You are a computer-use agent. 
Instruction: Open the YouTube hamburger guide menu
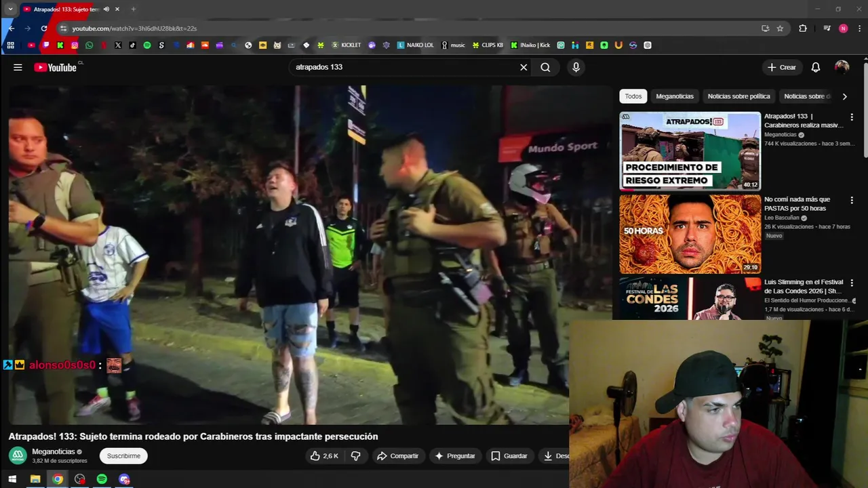pyautogui.click(x=18, y=67)
